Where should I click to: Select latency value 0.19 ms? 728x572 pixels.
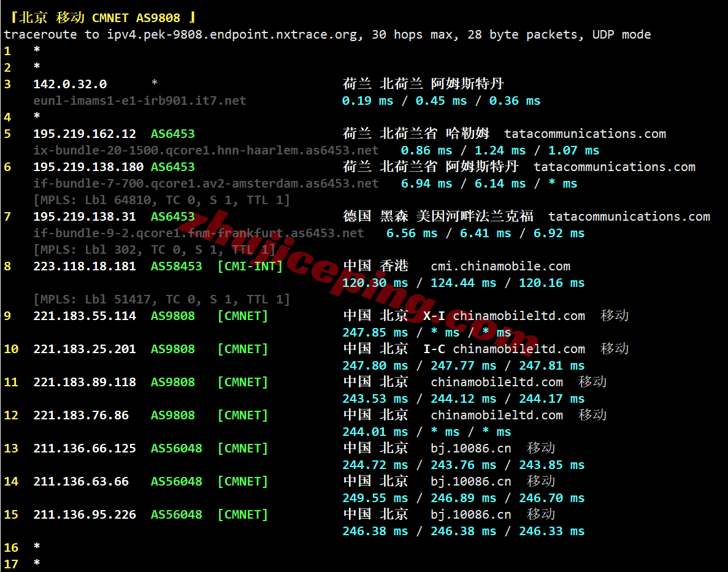367,101
